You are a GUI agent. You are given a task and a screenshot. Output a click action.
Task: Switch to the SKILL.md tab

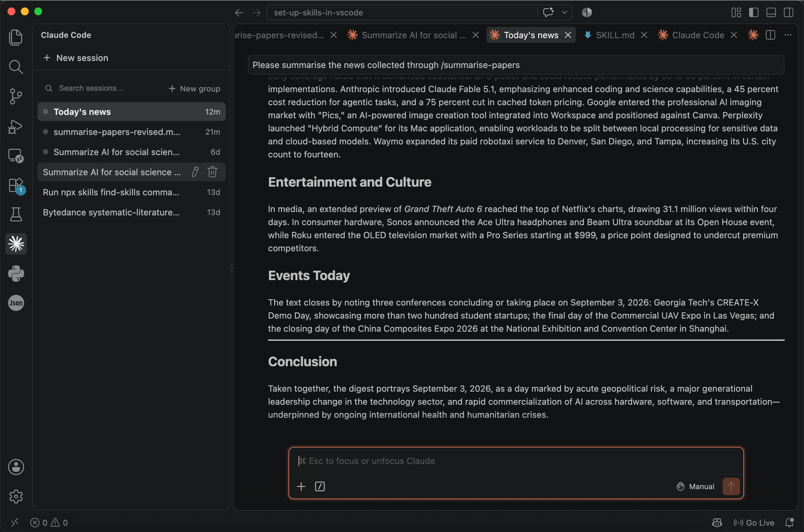pyautogui.click(x=615, y=35)
